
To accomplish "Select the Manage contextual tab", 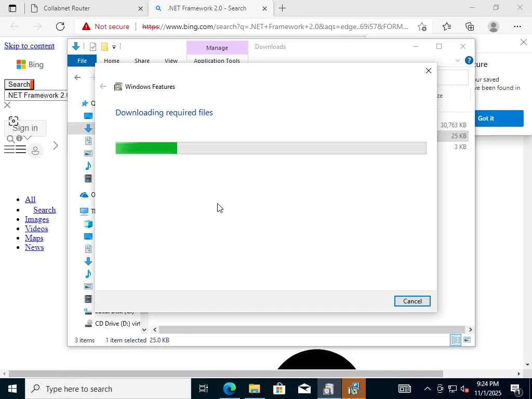I will point(217,48).
